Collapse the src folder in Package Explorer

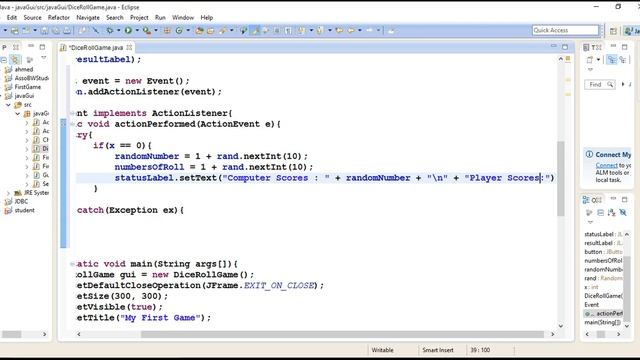click(8, 105)
